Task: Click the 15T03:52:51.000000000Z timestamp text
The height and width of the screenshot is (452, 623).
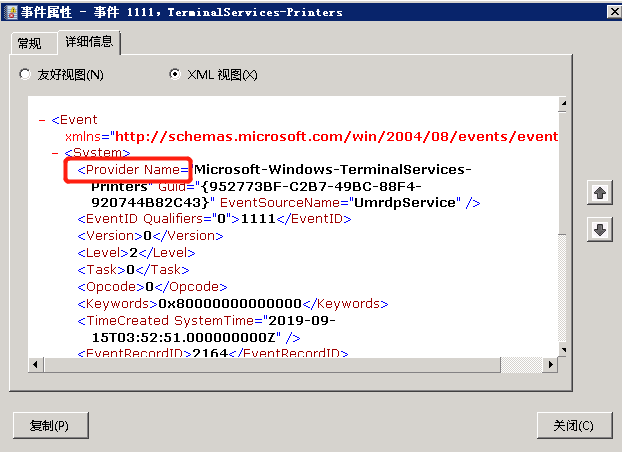Action: [184, 338]
